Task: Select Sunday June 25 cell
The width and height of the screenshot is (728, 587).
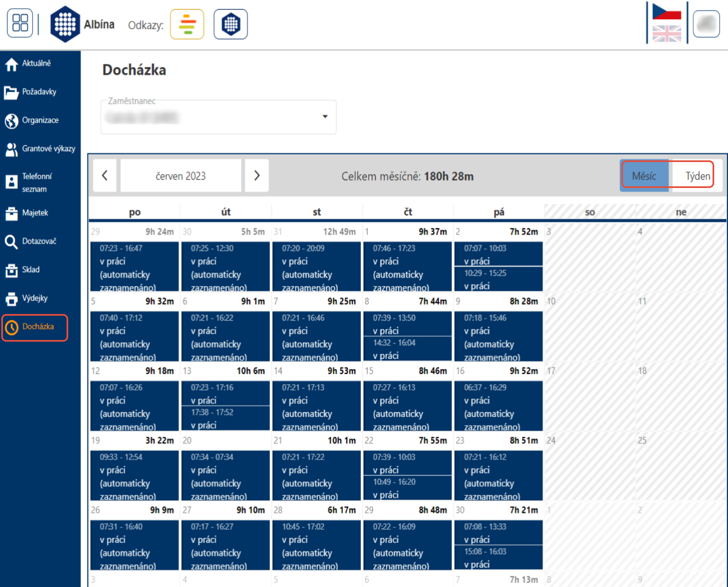Action: 681,466
